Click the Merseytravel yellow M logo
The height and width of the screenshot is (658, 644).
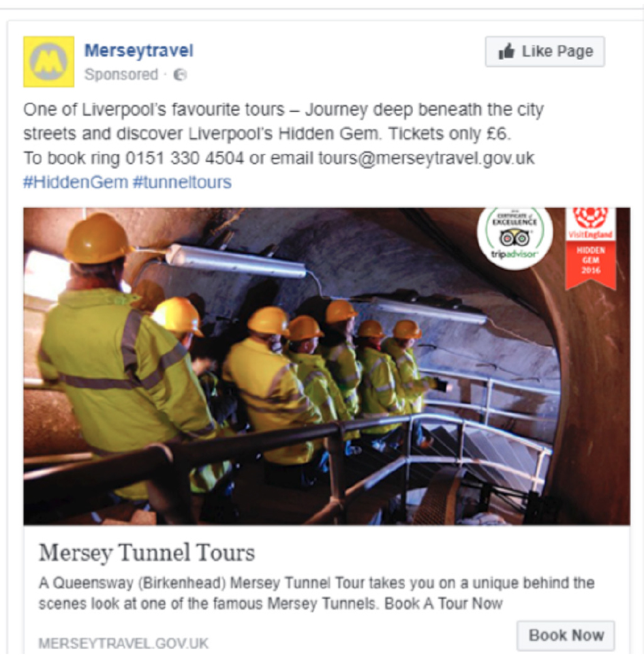coord(49,61)
